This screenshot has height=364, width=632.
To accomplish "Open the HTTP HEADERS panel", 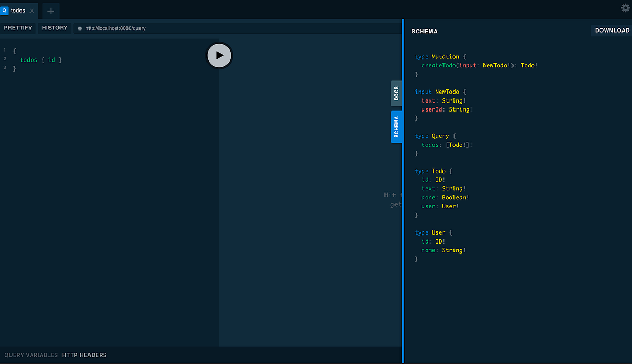I will [84, 355].
